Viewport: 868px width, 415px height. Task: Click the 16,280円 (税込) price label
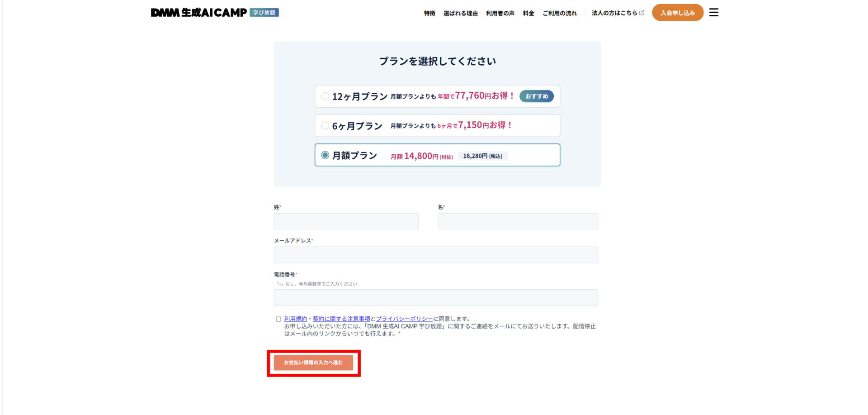483,156
